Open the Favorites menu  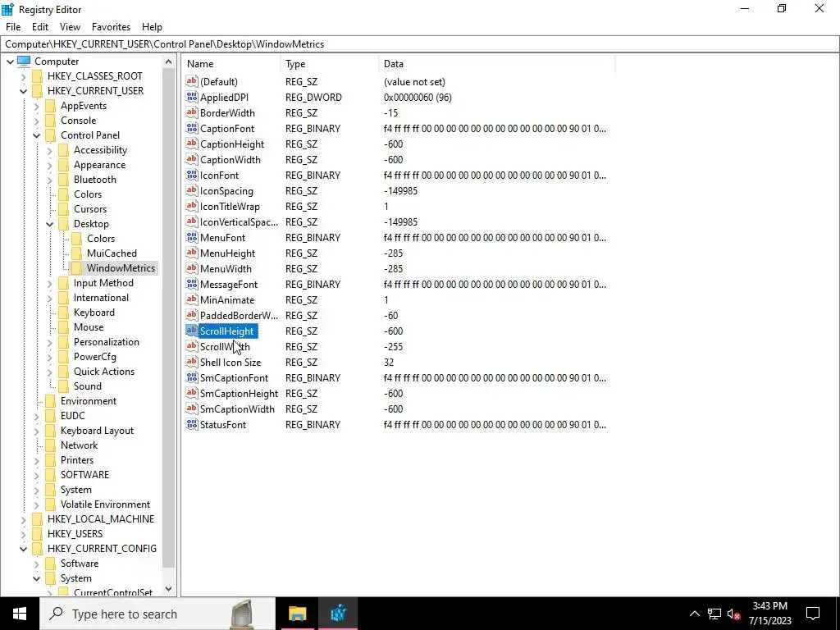click(111, 27)
